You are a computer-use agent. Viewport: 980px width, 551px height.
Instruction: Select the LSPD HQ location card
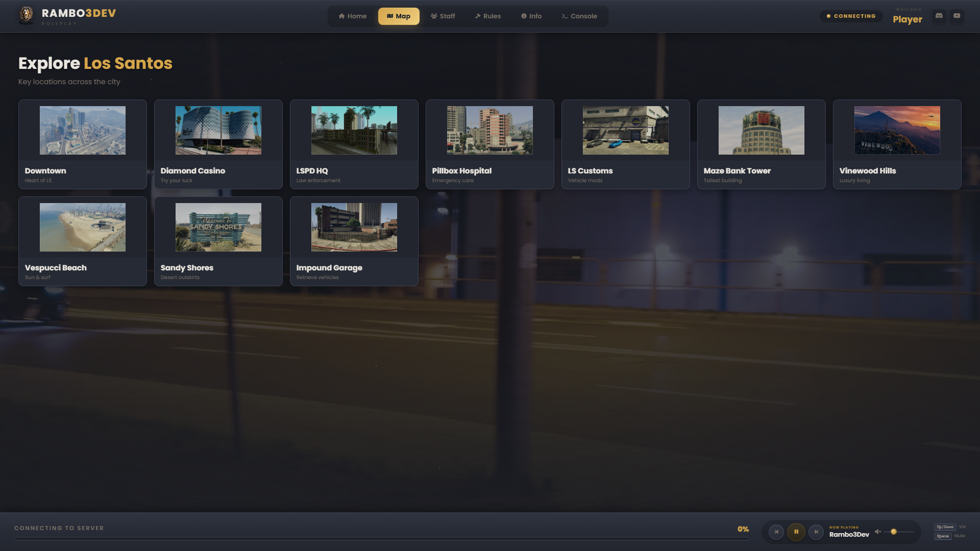tap(354, 144)
